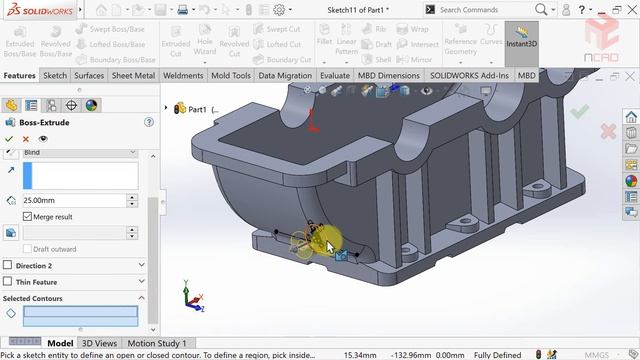Open the Motion Study 1 tab
640x360 pixels.
(x=157, y=343)
